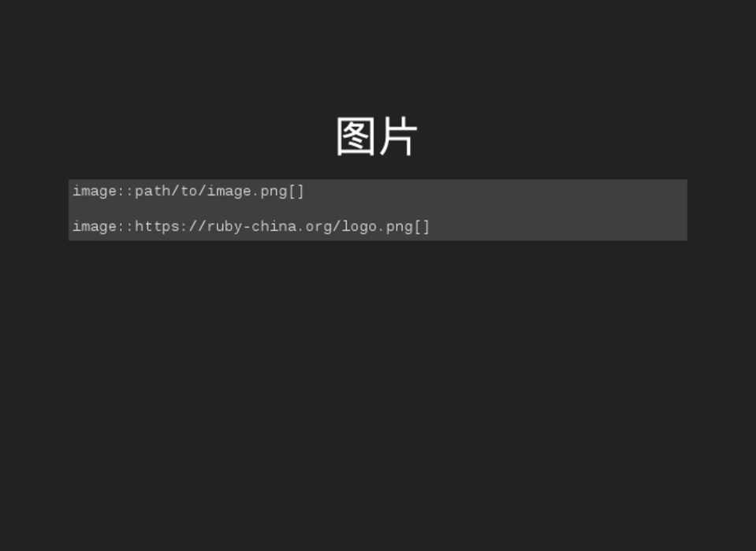Click the path/to/image.png path text
The width and height of the screenshot is (756, 551).
210,192
